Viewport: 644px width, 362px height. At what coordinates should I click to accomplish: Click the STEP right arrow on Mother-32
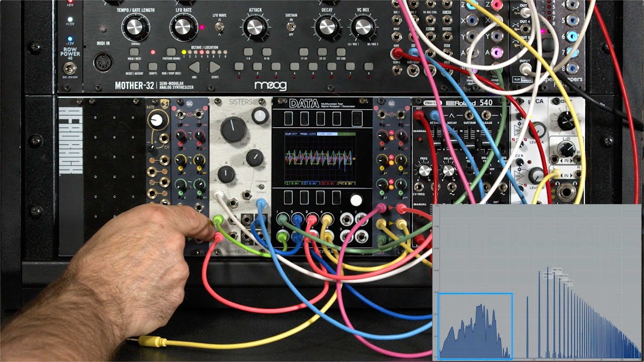(x=215, y=67)
